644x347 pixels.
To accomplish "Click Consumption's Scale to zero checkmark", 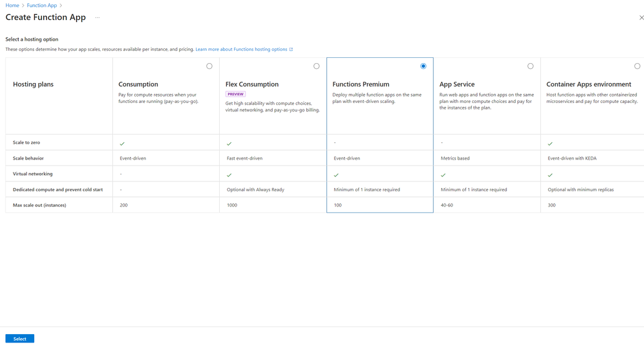I will (122, 144).
